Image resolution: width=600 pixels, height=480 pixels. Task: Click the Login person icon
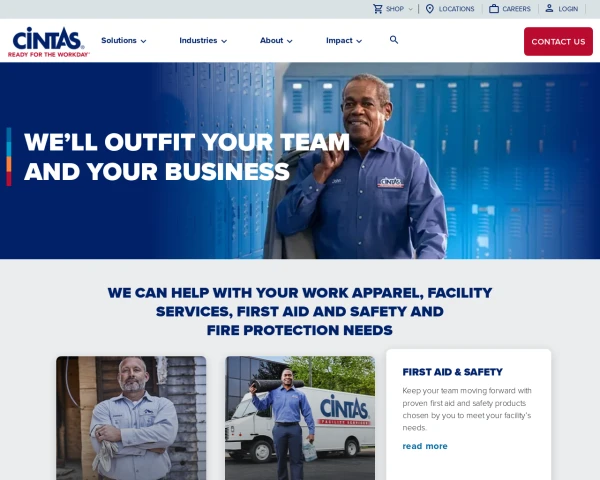(549, 8)
